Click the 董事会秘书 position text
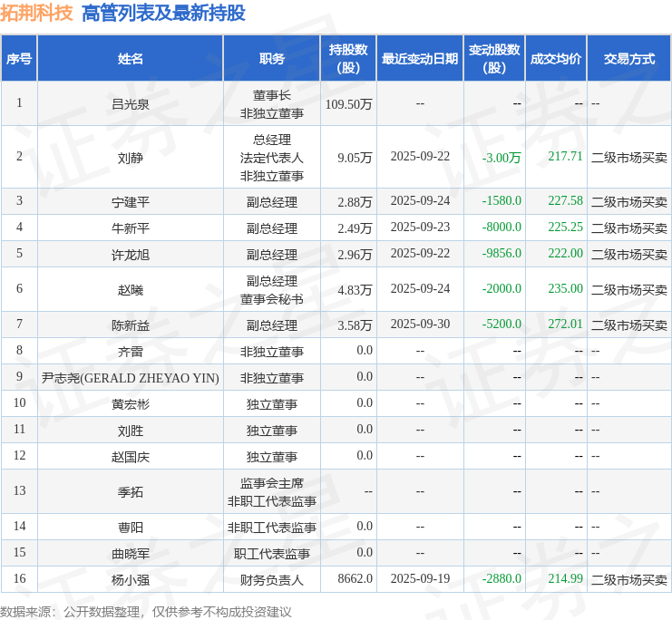This screenshot has width=672, height=620. [272, 299]
